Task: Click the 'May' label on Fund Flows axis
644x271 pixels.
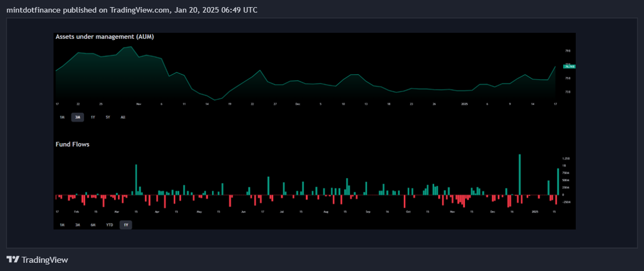Action: point(199,212)
